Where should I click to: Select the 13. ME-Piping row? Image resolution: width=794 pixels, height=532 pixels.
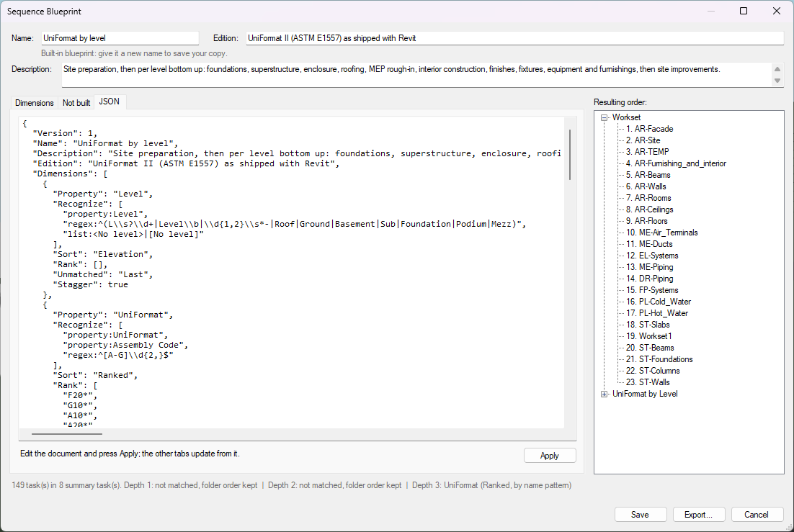[x=650, y=267]
